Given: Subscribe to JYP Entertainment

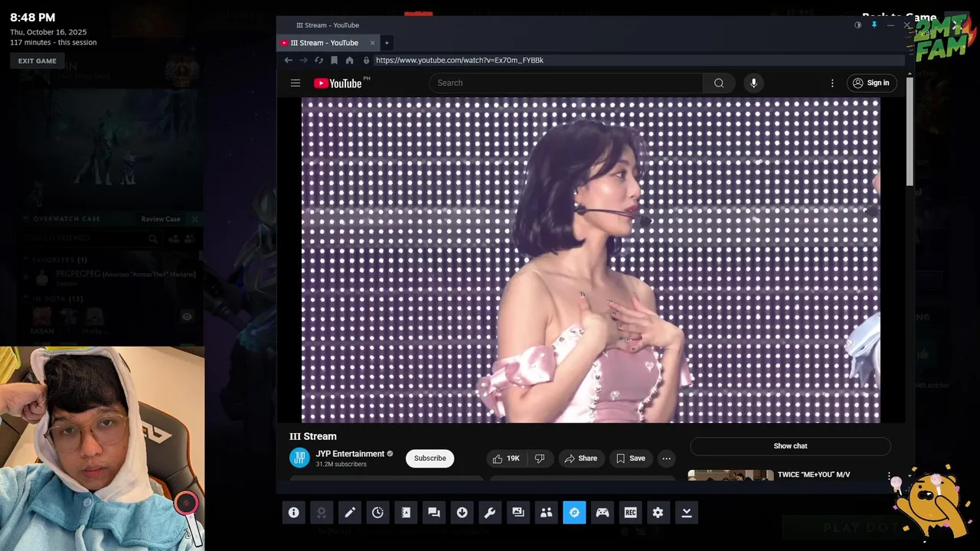Looking at the screenshot, I should [430, 458].
